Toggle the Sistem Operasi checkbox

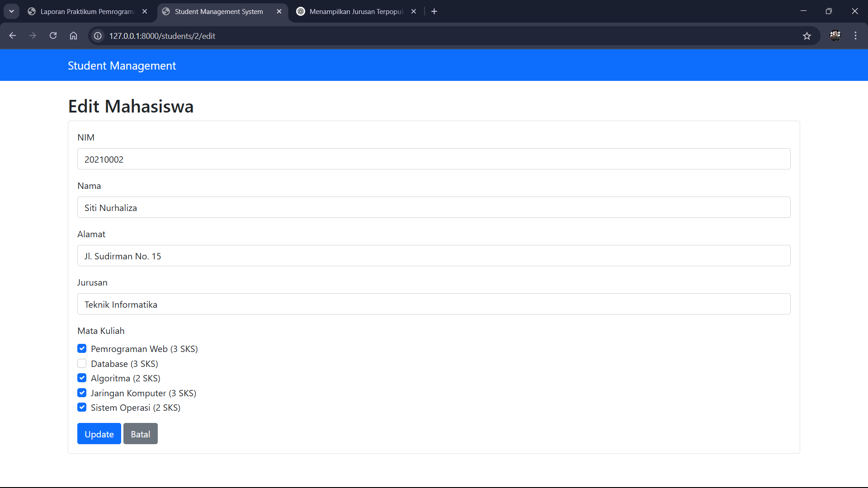tap(82, 407)
